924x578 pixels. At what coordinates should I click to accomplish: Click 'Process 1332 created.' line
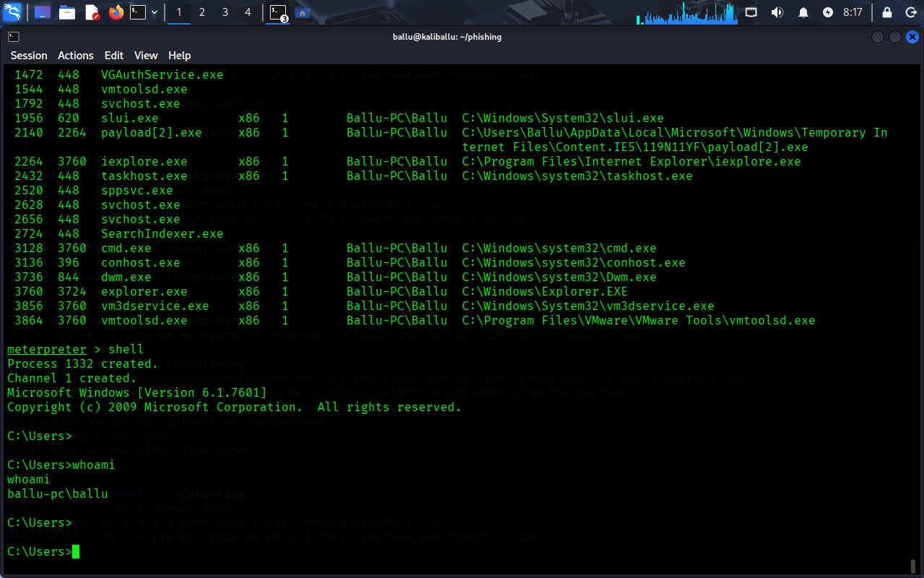coord(83,364)
